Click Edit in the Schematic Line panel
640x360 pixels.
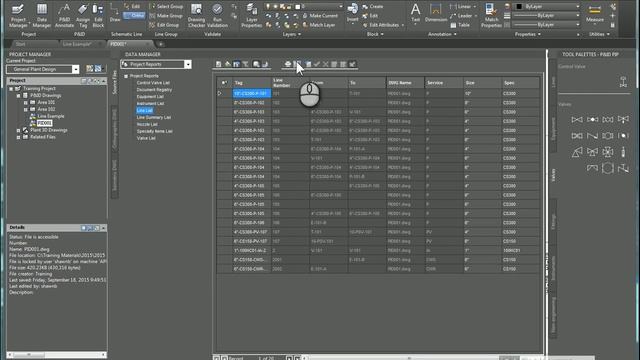tap(133, 6)
